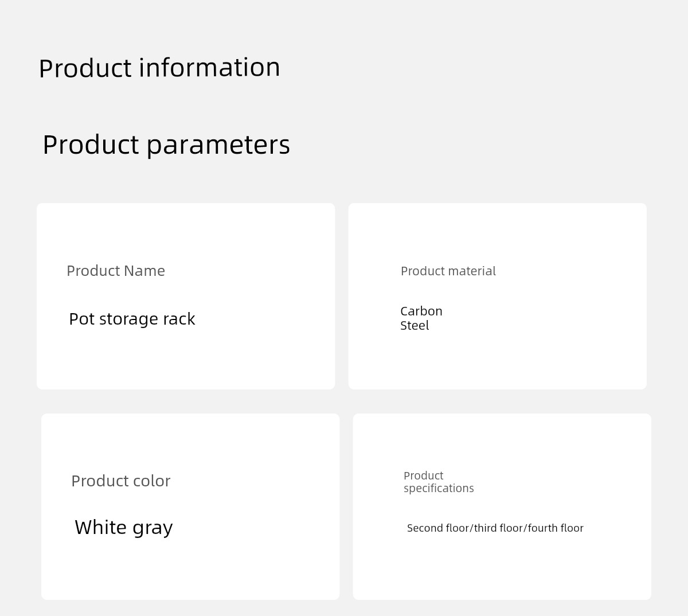Click the word "gray" in the color value
Image resolution: width=688 pixels, height=616 pixels.
[x=152, y=528]
